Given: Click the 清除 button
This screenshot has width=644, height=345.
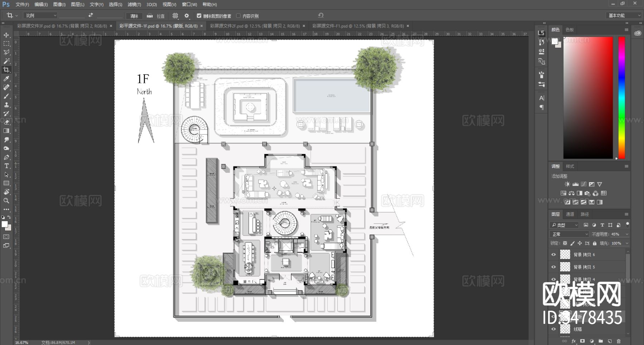Looking at the screenshot, I should coord(134,16).
